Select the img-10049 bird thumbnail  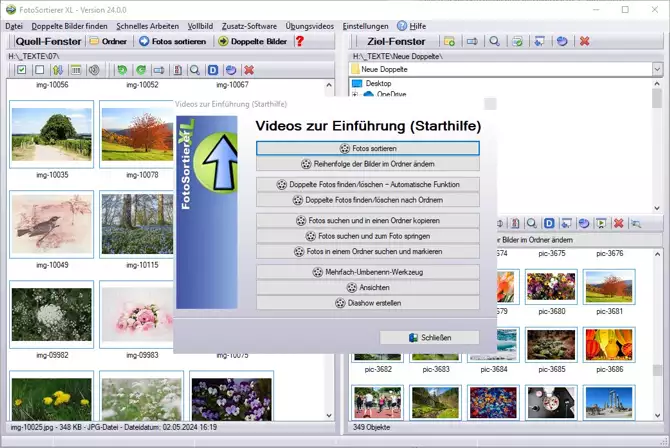(x=52, y=224)
